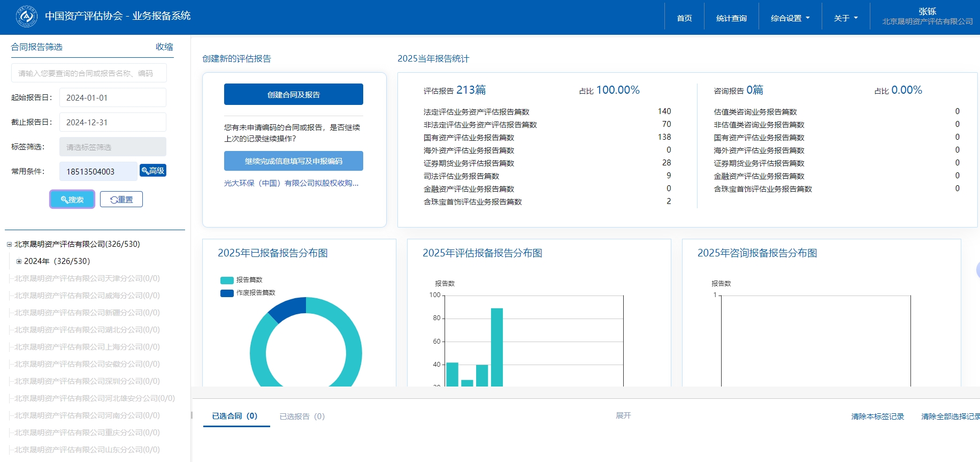
Task: Open the 标签筛选 tag selector
Action: coord(112,147)
